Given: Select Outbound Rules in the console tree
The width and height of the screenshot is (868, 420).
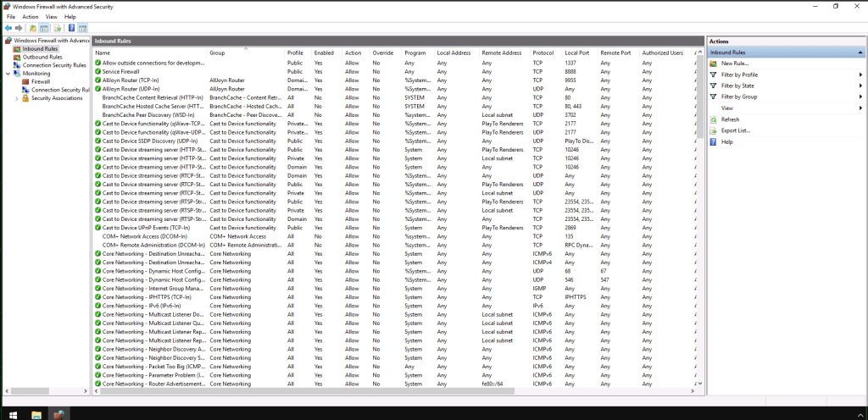Looking at the screenshot, I should click(42, 57).
